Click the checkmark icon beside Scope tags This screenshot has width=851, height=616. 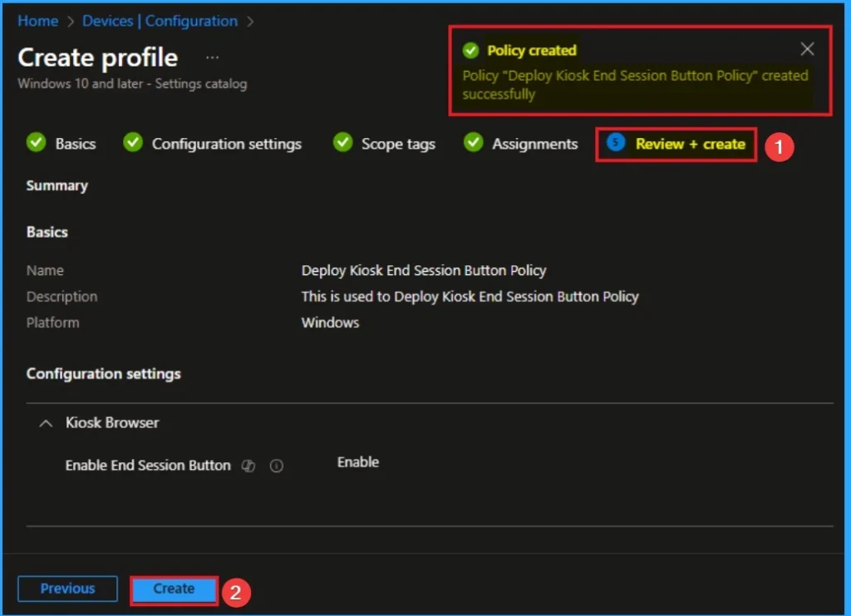342,143
